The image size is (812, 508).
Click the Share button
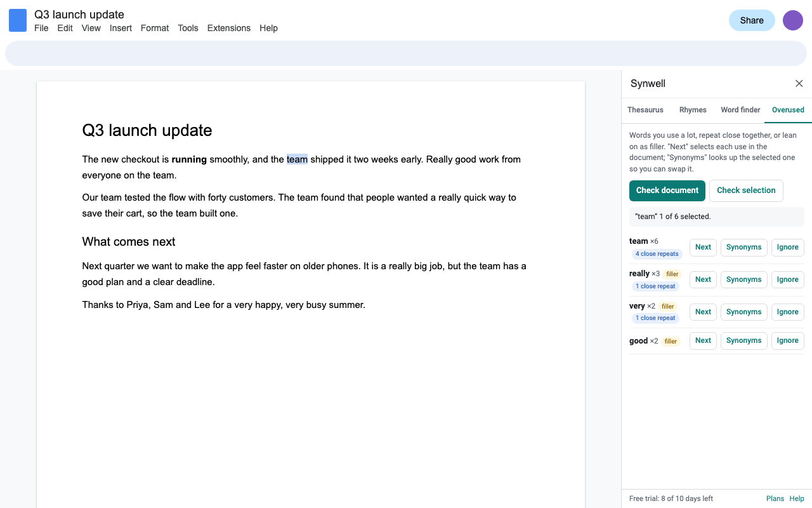point(752,20)
